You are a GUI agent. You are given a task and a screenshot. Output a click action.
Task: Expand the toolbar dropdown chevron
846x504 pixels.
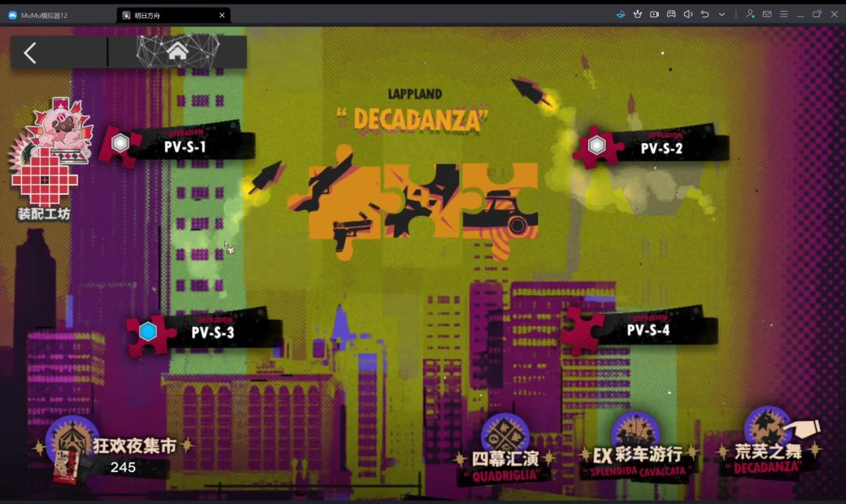(722, 15)
